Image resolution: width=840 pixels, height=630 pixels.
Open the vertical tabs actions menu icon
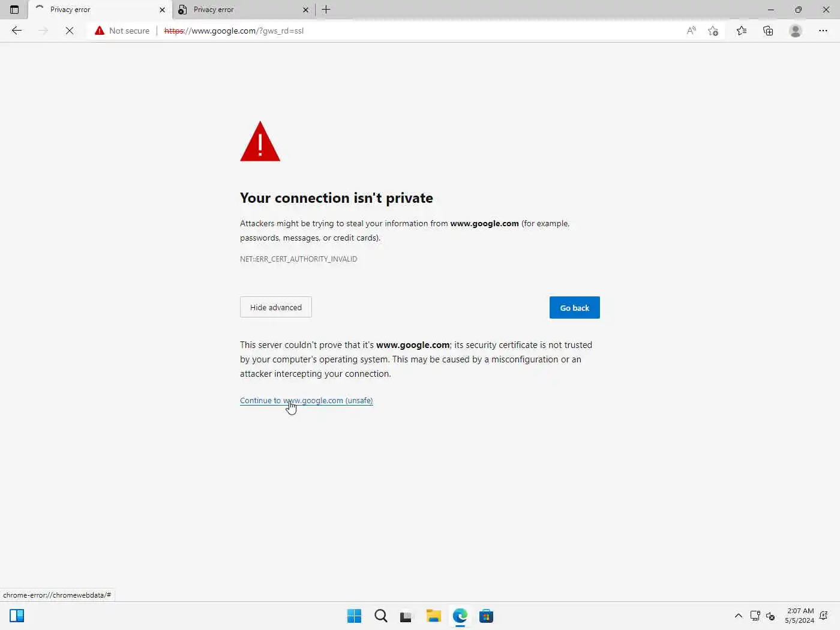pyautogui.click(x=14, y=10)
